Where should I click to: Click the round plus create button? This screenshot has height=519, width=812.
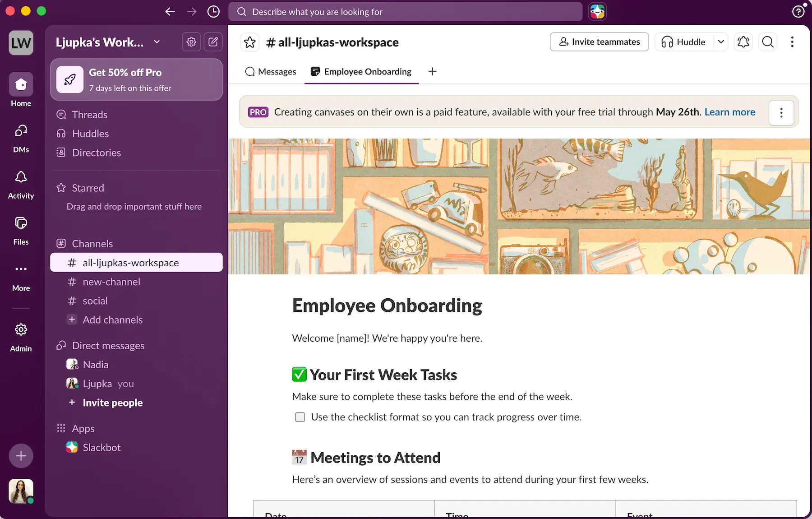click(x=21, y=456)
